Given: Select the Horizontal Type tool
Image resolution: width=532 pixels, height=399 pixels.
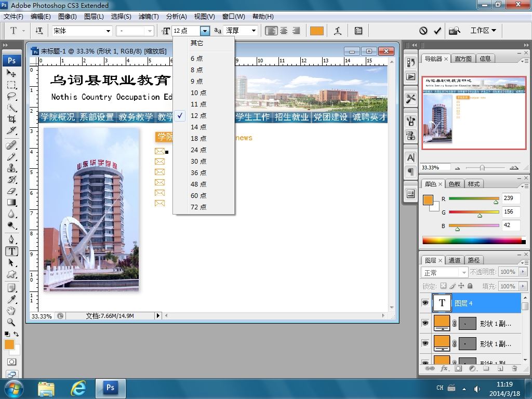Looking at the screenshot, I should click(11, 251).
